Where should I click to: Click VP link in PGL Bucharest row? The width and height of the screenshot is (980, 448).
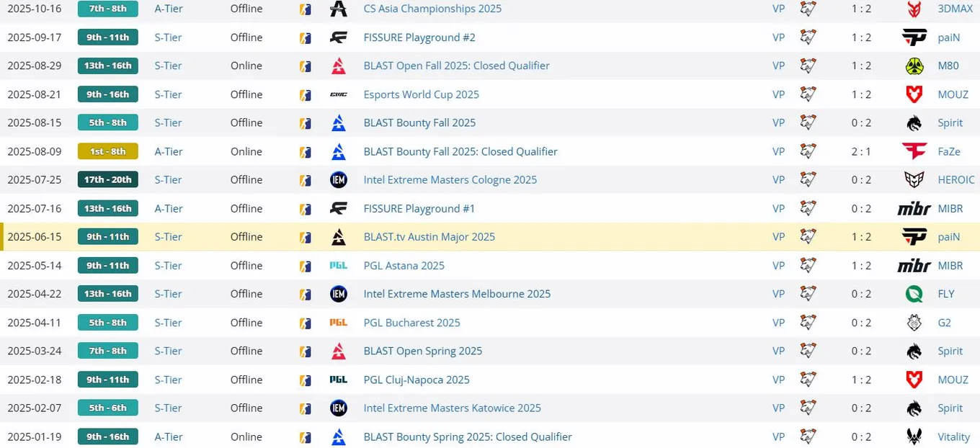(x=778, y=323)
